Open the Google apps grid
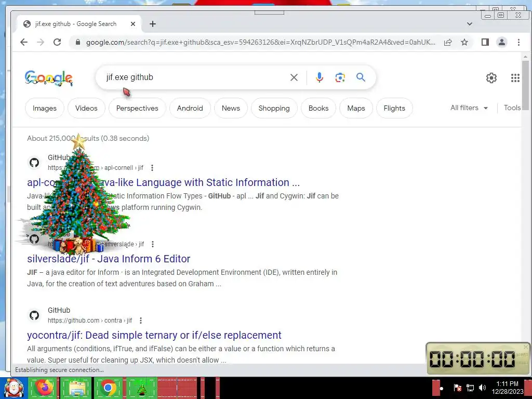This screenshot has height=399, width=532. (515, 78)
